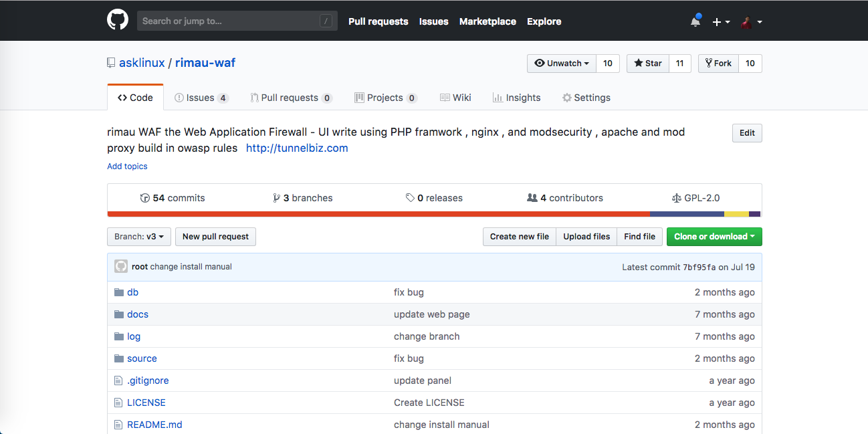Switch to the Code tab
Viewport: 868px width, 434px height.
(x=135, y=98)
